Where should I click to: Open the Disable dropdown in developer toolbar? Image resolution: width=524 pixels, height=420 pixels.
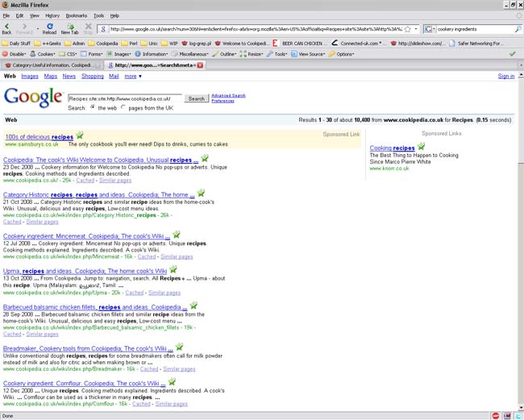[x=18, y=54]
